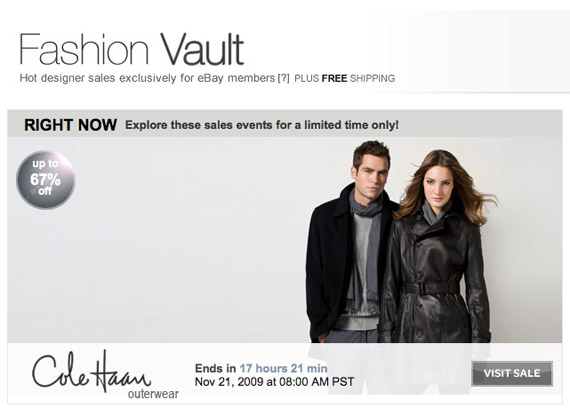Click the word Fashion in the header
This screenshot has width=570, height=416.
[x=84, y=49]
